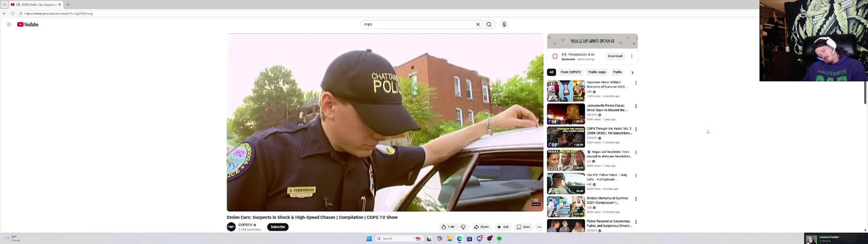
Task: Subscribe to the COPSTV channel
Action: [278, 227]
